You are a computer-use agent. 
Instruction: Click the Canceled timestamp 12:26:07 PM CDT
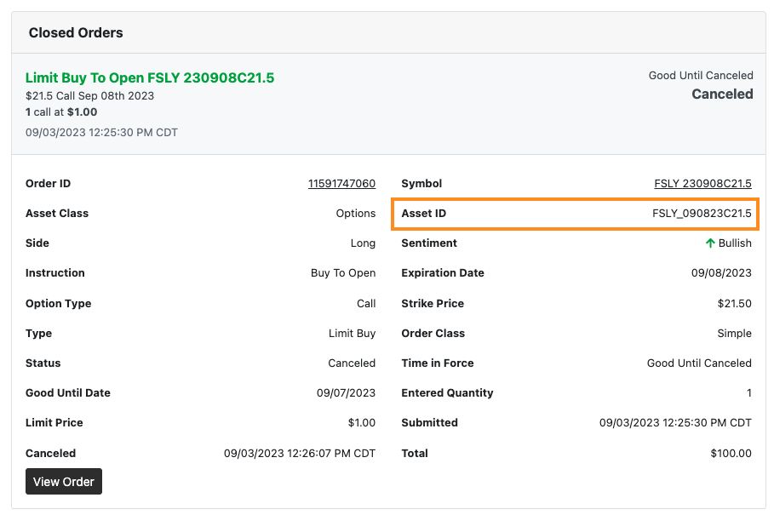coord(300,454)
